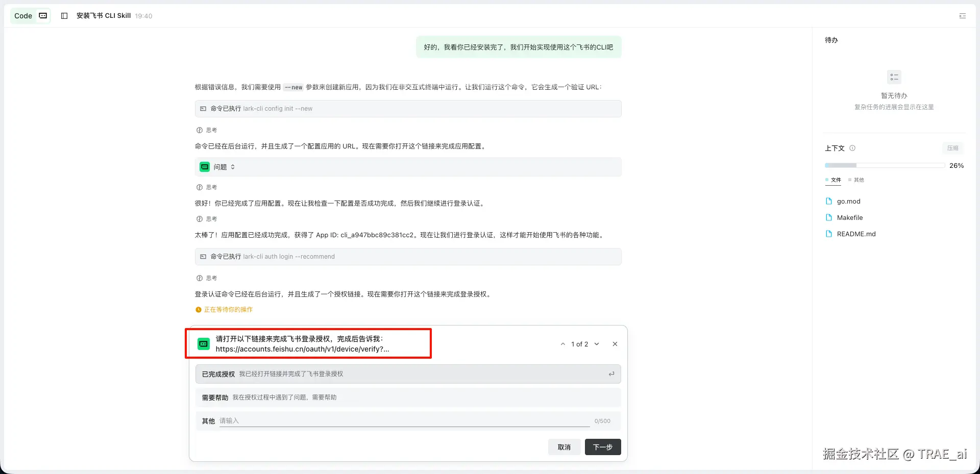Viewport: 980px width, 474px height.
Task: Click the go.mod file icon
Action: pyautogui.click(x=829, y=201)
